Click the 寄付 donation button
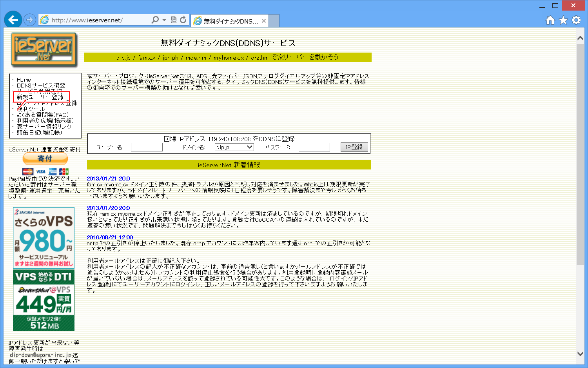Screen dimensions: 588x368 [x=45, y=158]
